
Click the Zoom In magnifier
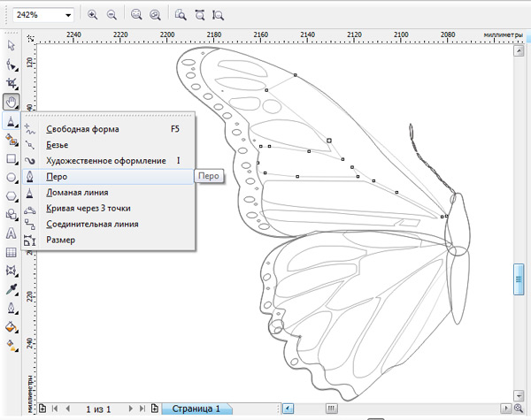92,15
